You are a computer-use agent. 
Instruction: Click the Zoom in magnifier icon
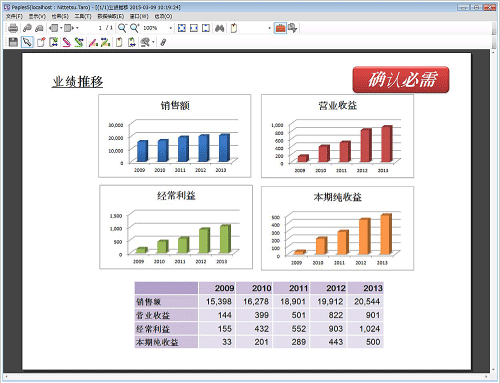134,28
